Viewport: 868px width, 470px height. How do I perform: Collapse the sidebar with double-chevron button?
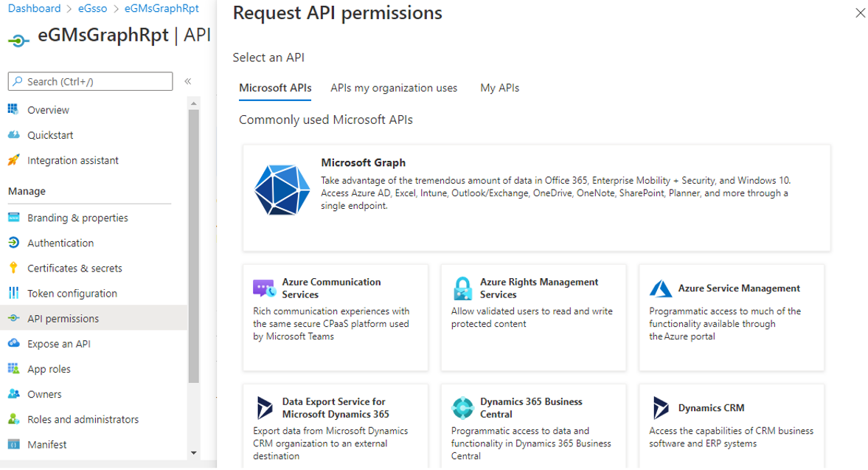click(x=187, y=81)
